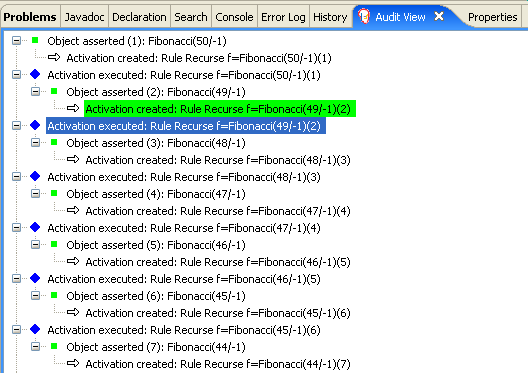528x373 pixels.
Task: Select 'Object asserted (2): Fibonacci(49/-1)' row
Action: tap(156, 92)
